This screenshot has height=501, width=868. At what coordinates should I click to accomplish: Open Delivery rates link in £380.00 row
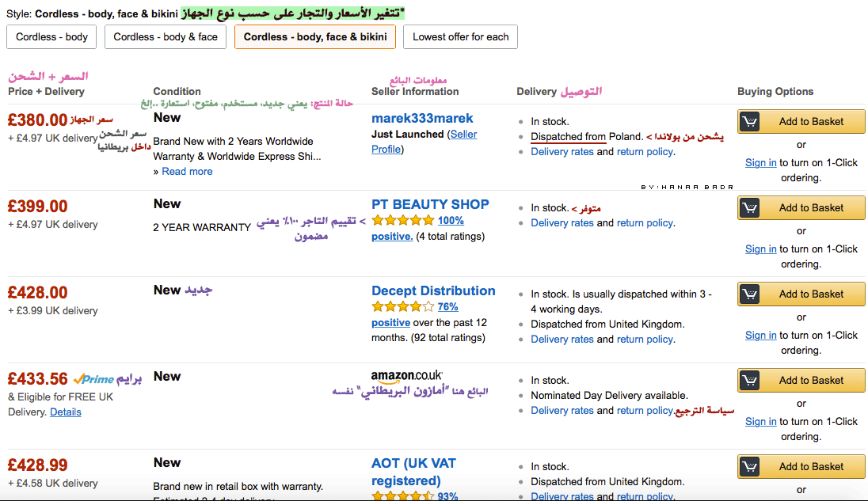tap(562, 151)
